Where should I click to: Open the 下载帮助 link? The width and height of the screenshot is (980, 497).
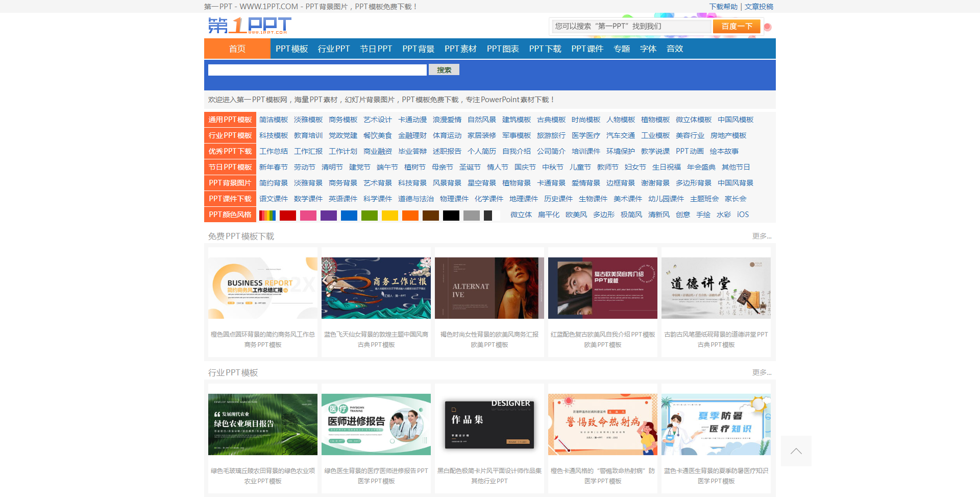coord(723,7)
